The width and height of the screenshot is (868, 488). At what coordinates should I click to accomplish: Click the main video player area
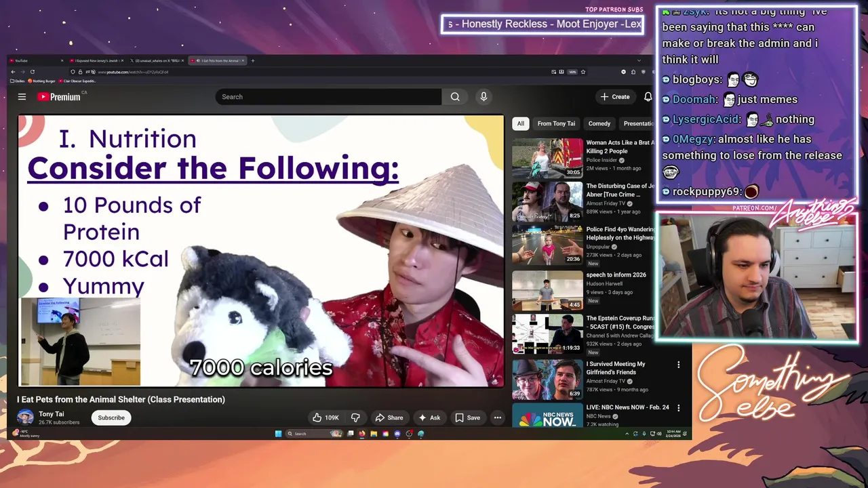click(x=261, y=251)
